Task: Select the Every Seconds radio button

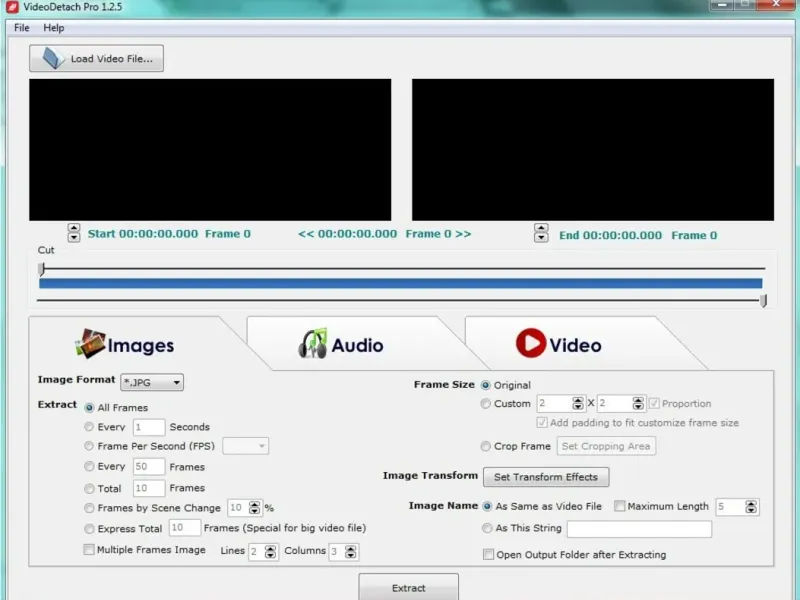Action: (89, 427)
